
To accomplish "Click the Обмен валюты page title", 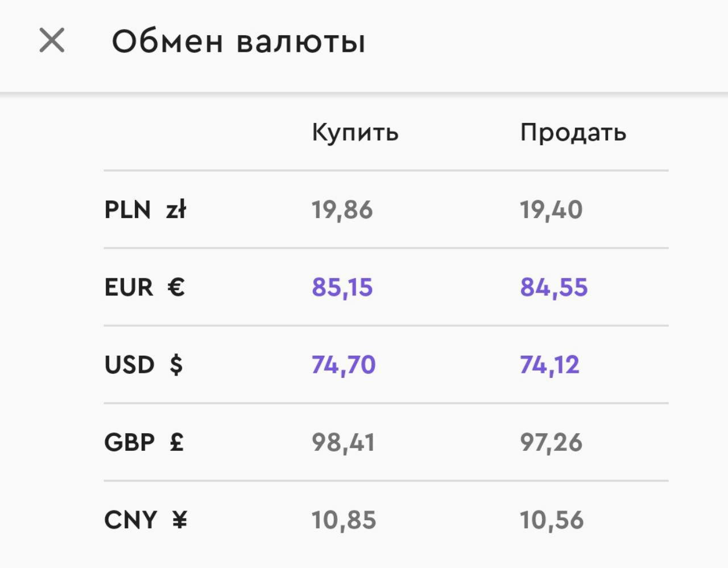I will (238, 42).
